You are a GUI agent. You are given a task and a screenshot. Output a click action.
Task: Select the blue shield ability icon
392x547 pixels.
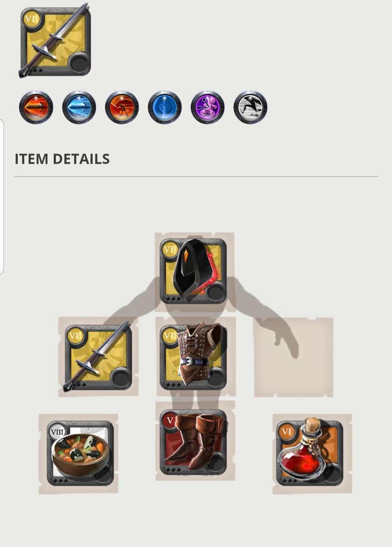(165, 108)
